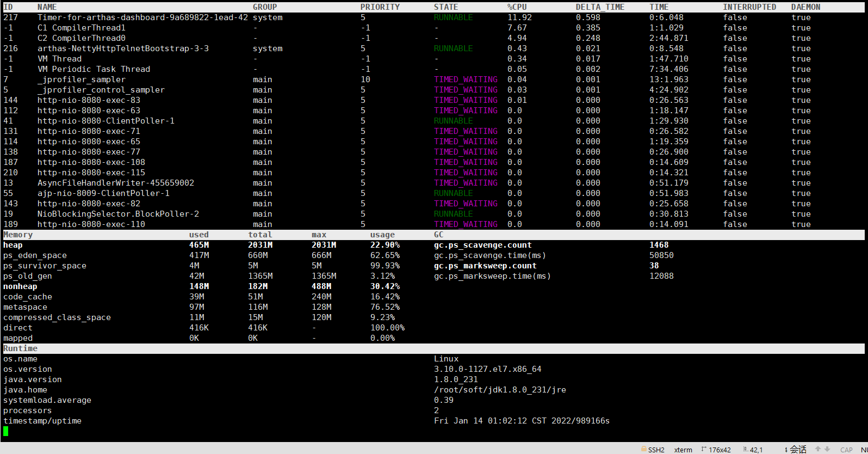Click the NAME column header
This screenshot has width=868, height=454.
click(x=47, y=7)
